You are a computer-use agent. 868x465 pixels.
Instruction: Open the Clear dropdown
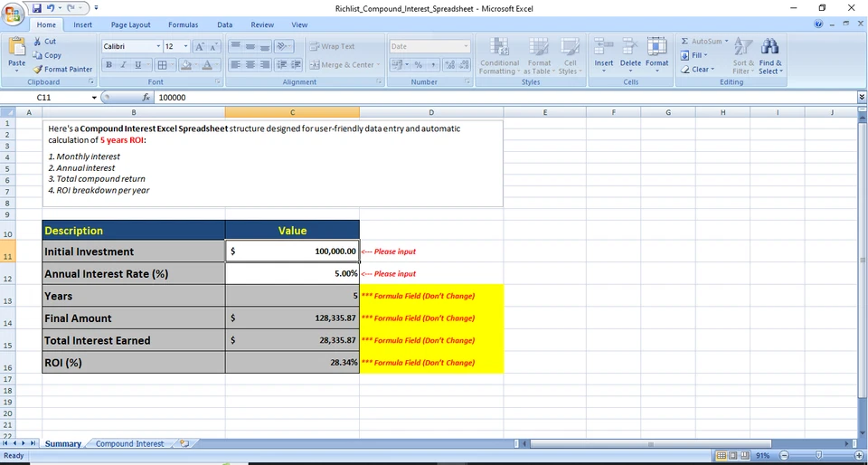[697, 69]
